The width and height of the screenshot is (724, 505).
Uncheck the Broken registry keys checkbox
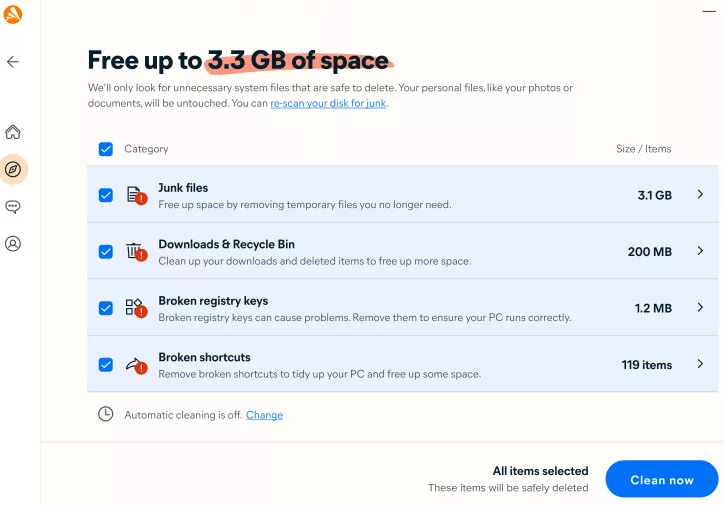pyautogui.click(x=106, y=308)
